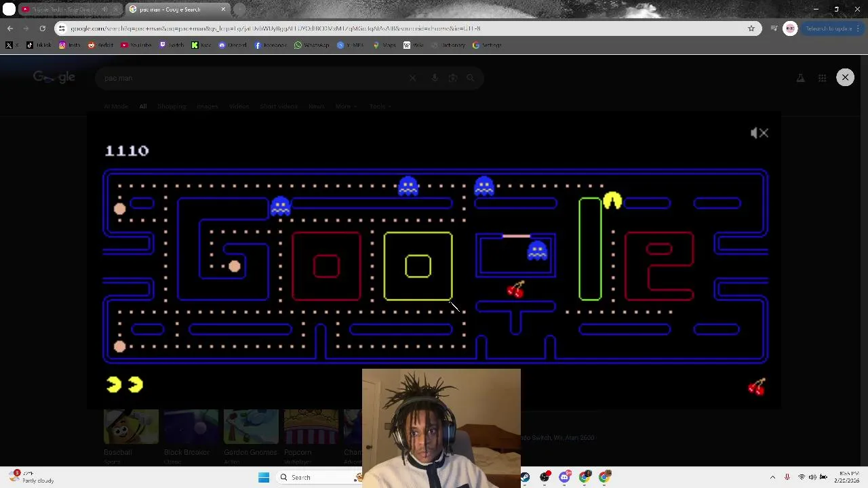
Task: Click Relaunch to update button
Action: [x=831, y=28]
